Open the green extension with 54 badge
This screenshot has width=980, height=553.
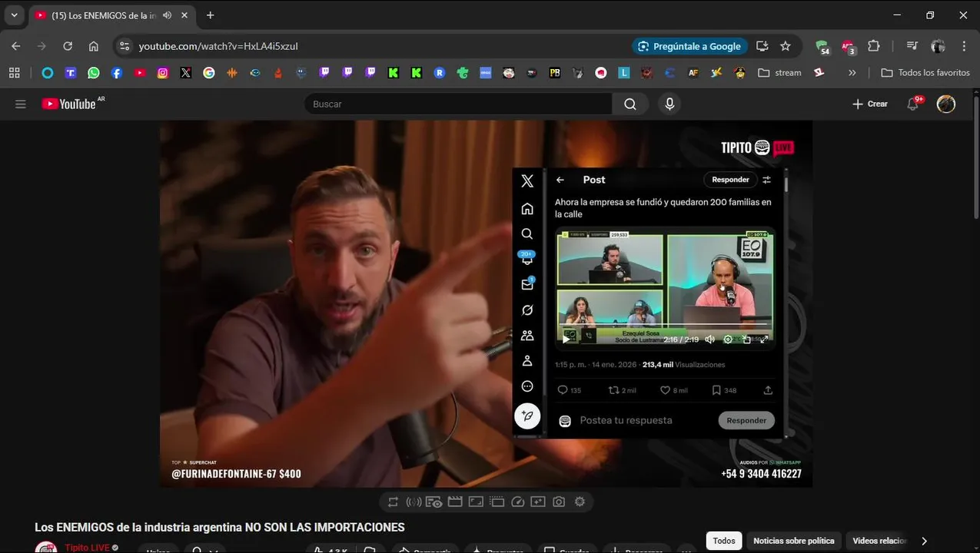tap(822, 47)
